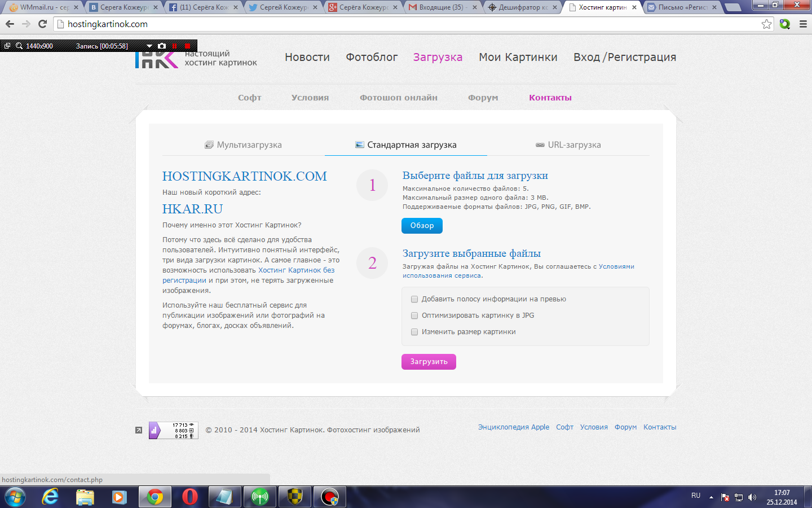812x508 pixels.
Task: Click the address bar showing hostingkartinok.com
Action: 414,24
